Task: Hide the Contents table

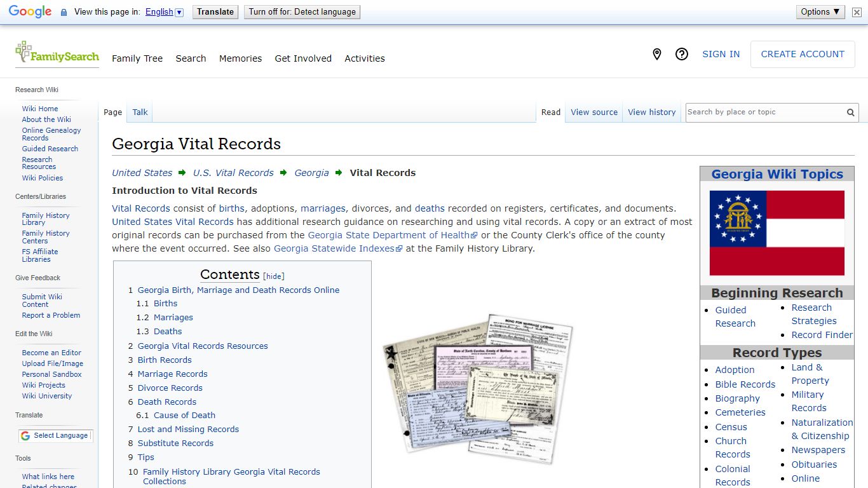Action: pos(274,276)
